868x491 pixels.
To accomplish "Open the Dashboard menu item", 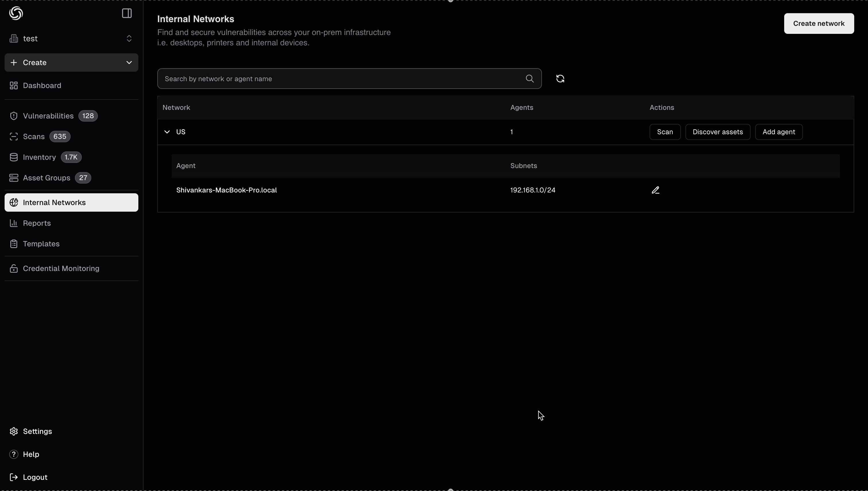I will [x=42, y=85].
